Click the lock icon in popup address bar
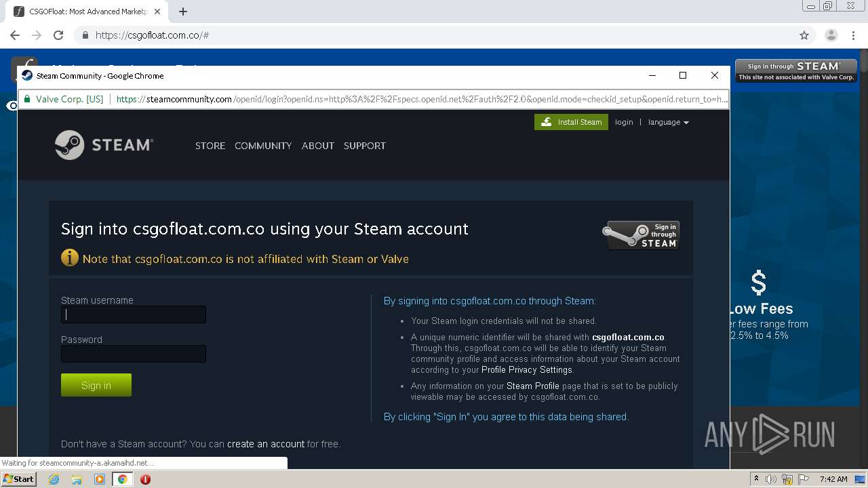Image resolution: width=868 pixels, height=488 pixels. point(27,99)
